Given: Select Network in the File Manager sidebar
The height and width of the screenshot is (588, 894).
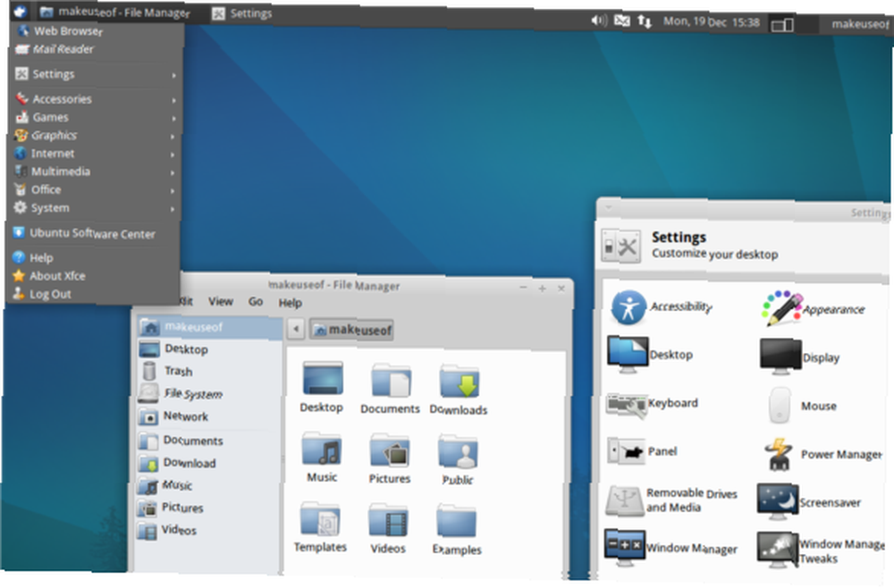Looking at the screenshot, I should click(207, 416).
